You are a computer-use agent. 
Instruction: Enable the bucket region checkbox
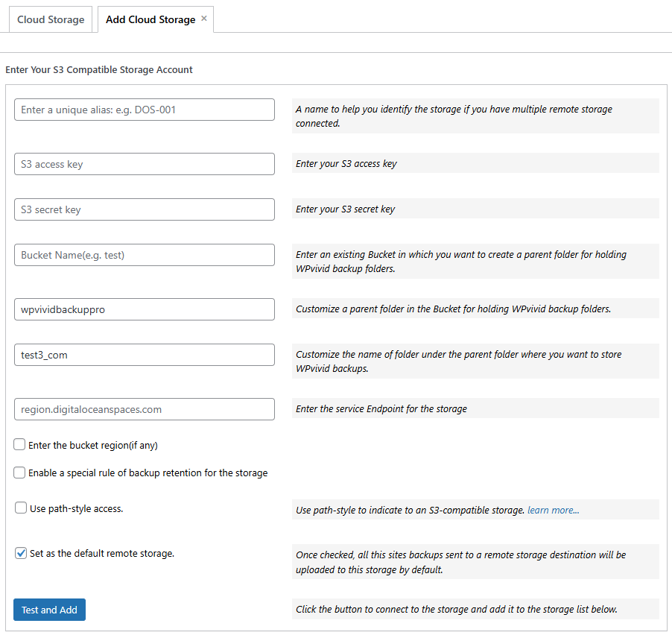19,445
